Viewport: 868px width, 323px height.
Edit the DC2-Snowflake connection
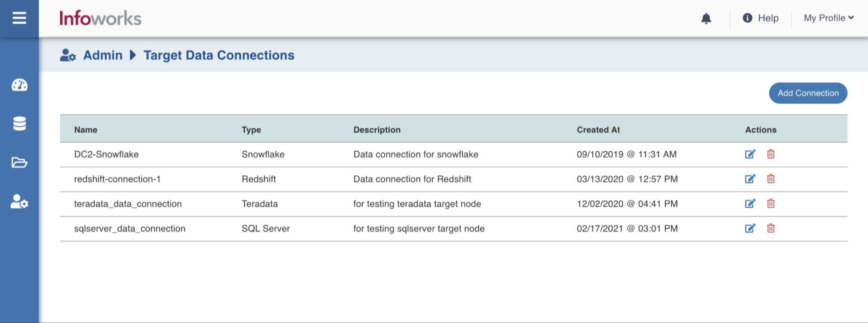pyautogui.click(x=750, y=154)
